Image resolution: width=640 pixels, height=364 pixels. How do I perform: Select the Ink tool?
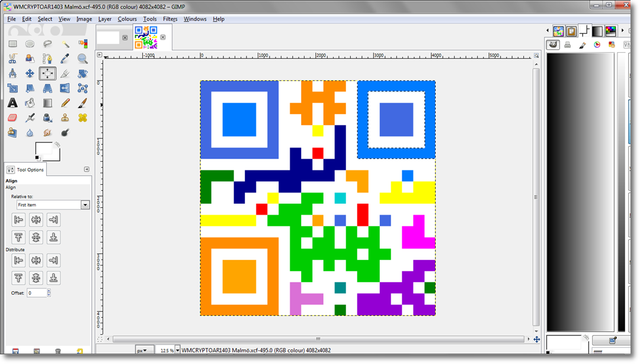point(47,118)
